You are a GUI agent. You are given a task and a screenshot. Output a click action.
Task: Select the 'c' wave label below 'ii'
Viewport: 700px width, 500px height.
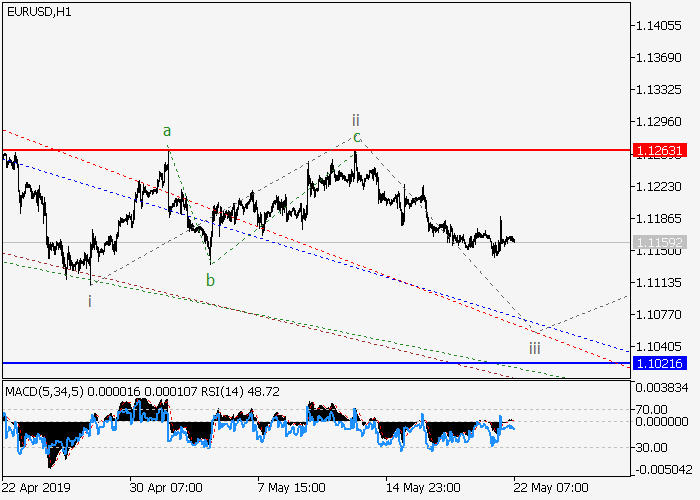[355, 137]
